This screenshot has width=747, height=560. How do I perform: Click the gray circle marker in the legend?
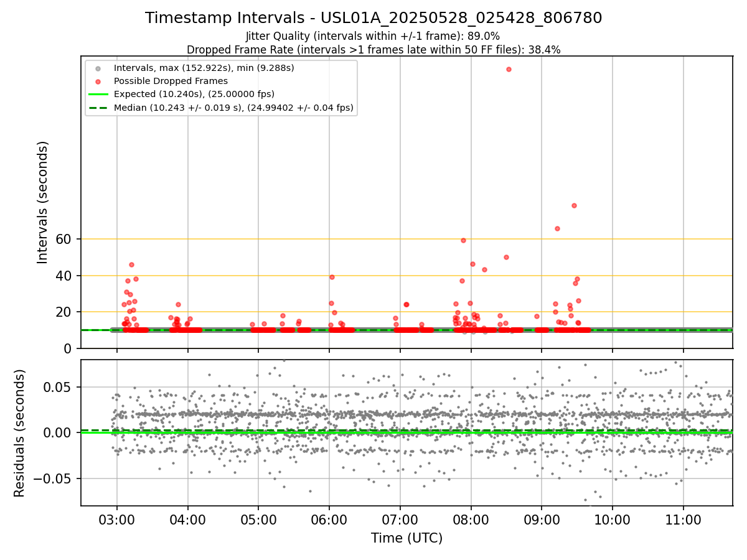(x=98, y=68)
